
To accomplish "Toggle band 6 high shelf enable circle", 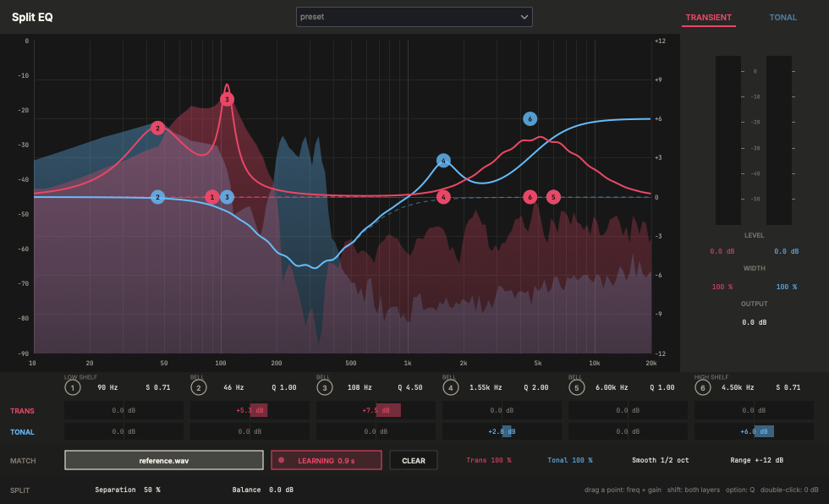I will [x=702, y=388].
